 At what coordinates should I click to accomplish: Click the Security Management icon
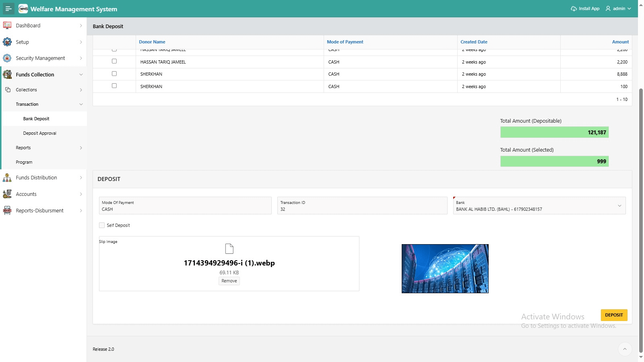(x=7, y=58)
